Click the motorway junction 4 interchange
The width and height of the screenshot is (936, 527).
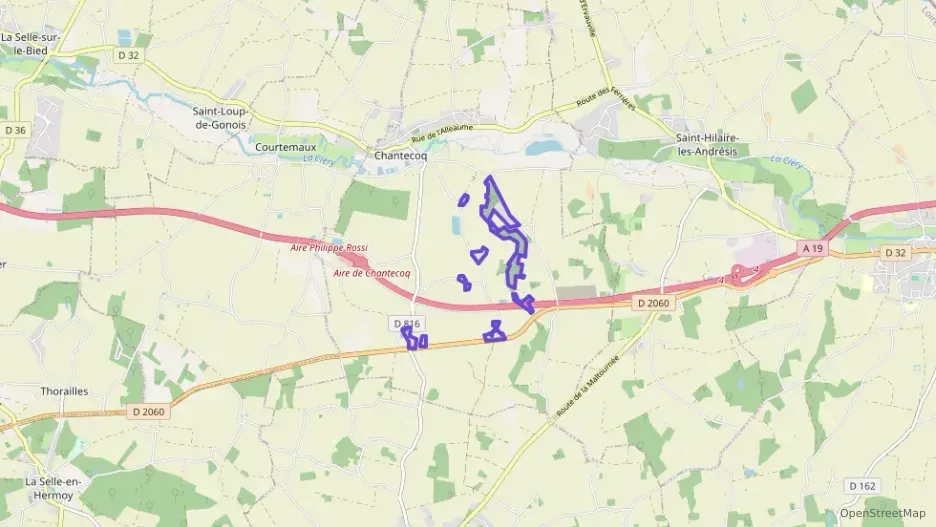click(x=743, y=275)
